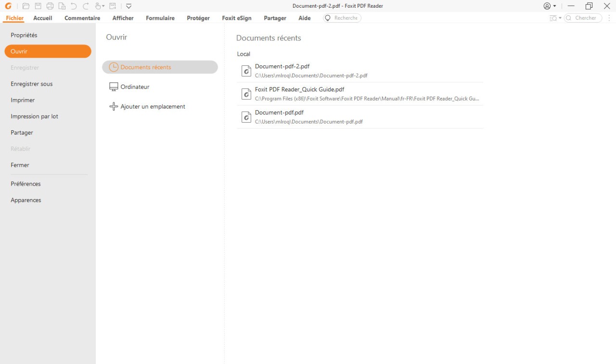Activate the touch mode hand icon
Viewport: 616px width, 364px height.
(x=98, y=6)
